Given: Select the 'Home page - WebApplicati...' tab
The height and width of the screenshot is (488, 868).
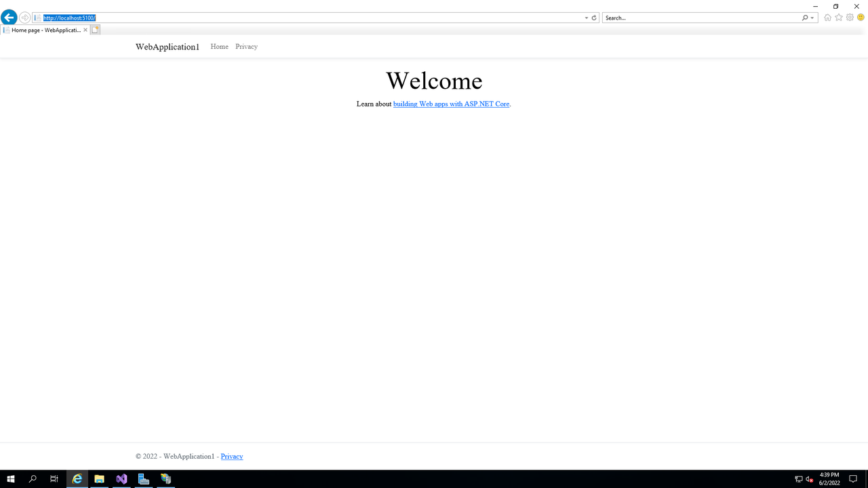Looking at the screenshot, I should tap(45, 30).
